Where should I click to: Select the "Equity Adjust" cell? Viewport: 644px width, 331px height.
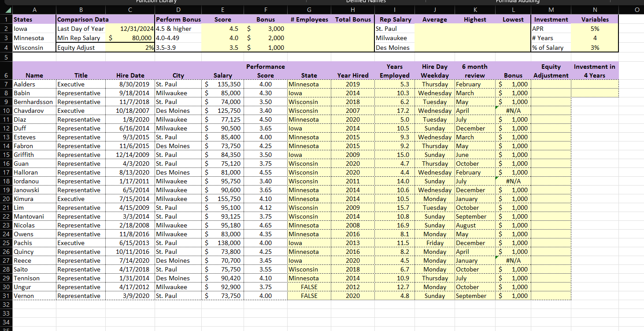click(x=81, y=48)
